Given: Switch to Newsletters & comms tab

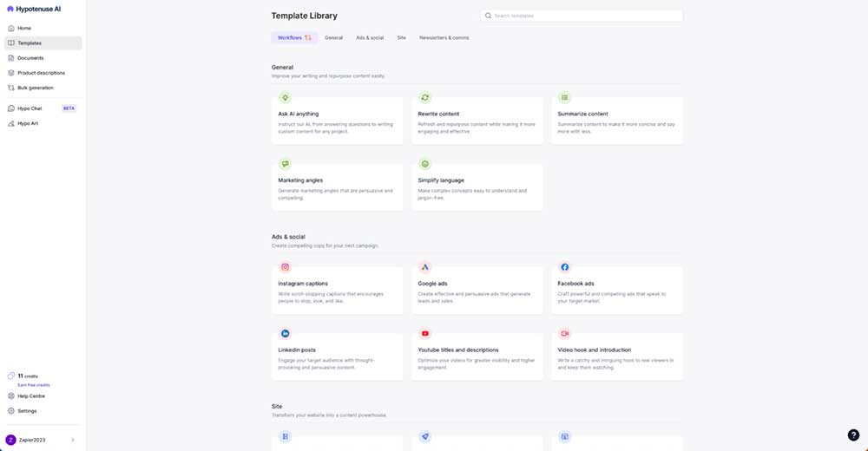Looking at the screenshot, I should click(x=444, y=37).
